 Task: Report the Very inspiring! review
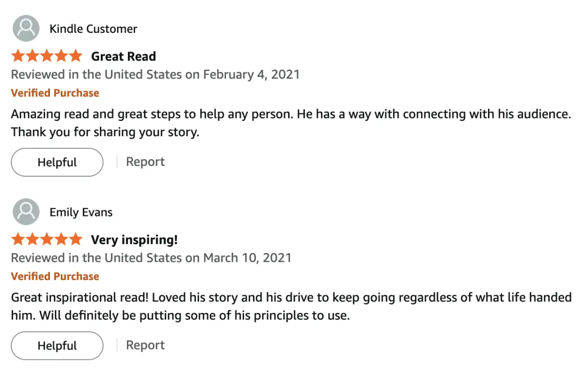pyautogui.click(x=145, y=346)
